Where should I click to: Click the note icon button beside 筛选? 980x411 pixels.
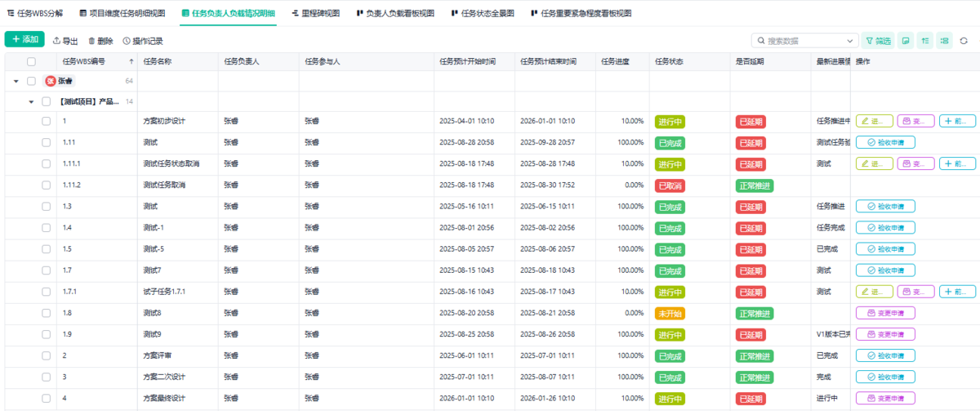[906, 40]
